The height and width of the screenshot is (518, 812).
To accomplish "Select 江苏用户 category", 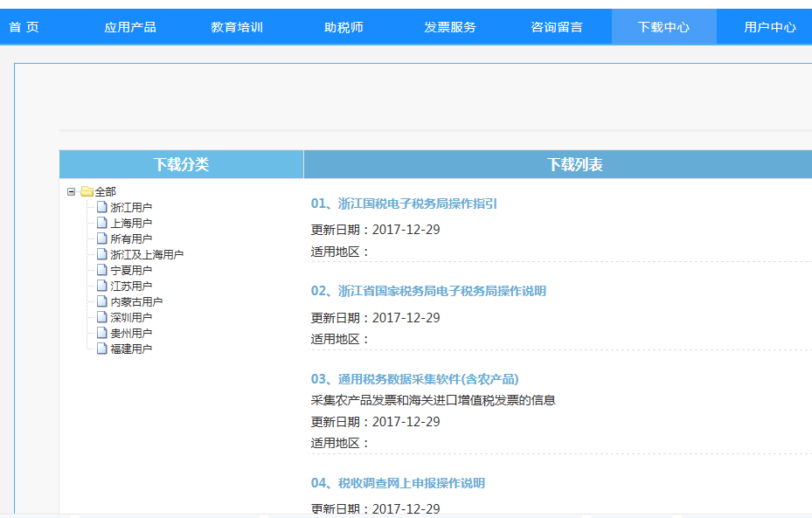I will click(x=131, y=286).
